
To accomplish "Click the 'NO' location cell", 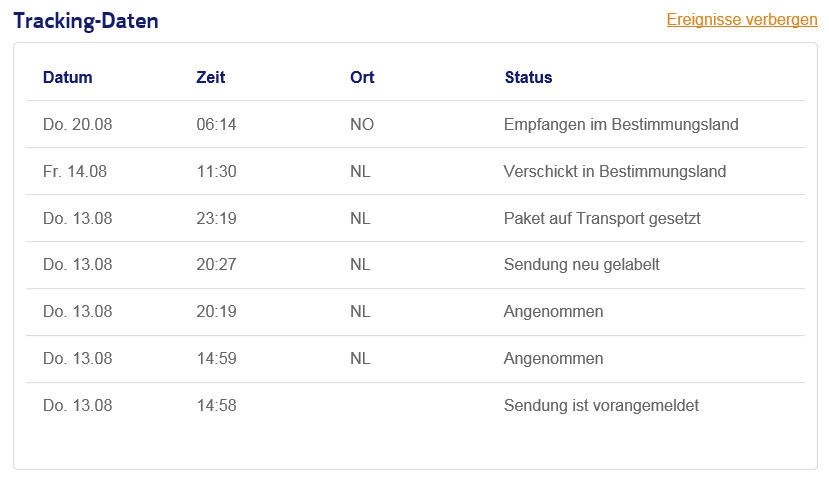I will click(x=362, y=125).
